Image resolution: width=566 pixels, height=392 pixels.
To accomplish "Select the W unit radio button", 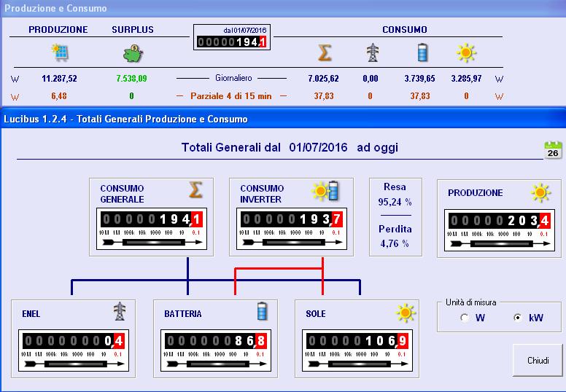I will (x=464, y=318).
